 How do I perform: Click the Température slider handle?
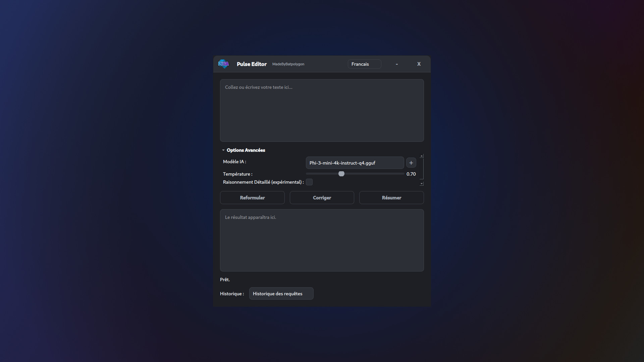click(x=341, y=174)
